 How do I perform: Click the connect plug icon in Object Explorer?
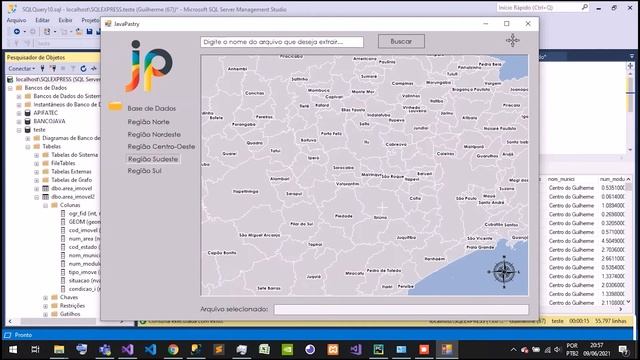42,68
